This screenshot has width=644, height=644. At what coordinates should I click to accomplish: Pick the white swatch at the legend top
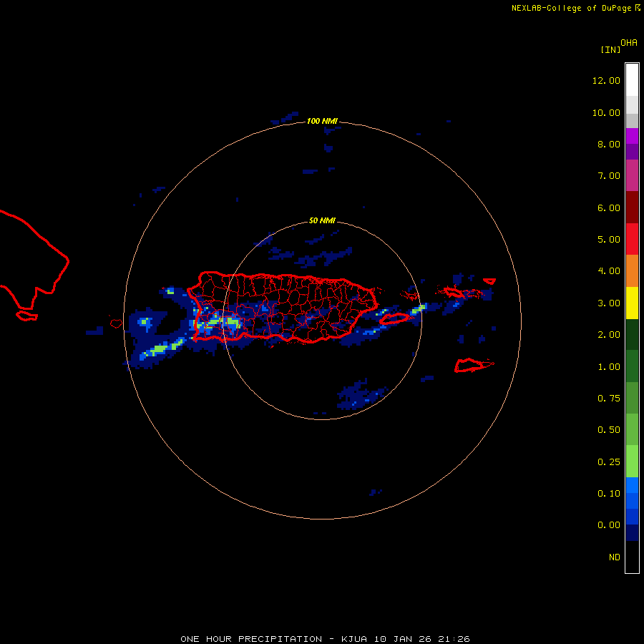pos(632,79)
